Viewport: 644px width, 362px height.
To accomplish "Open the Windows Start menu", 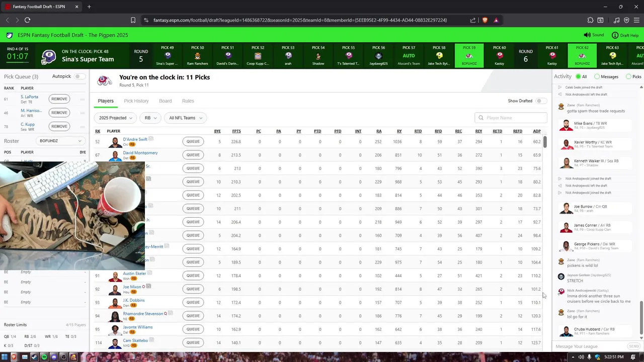I will pyautogui.click(x=5, y=357).
